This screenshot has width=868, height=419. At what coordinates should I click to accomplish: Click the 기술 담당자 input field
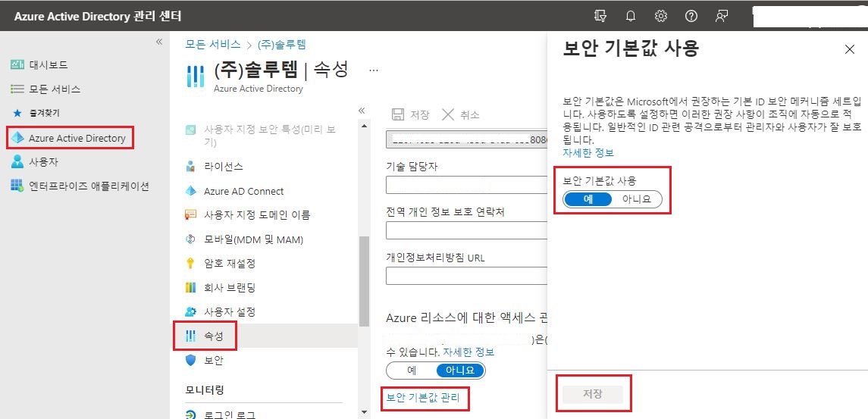pos(466,185)
